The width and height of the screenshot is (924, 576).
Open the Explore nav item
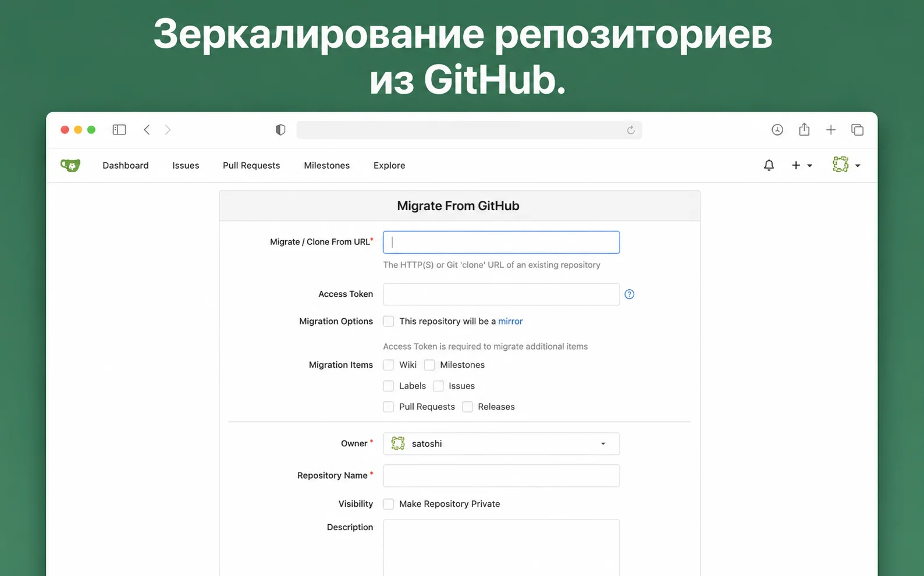389,165
